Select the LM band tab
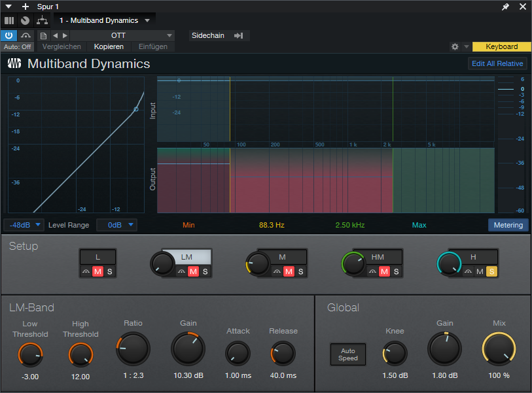The image size is (532, 393). tap(186, 257)
